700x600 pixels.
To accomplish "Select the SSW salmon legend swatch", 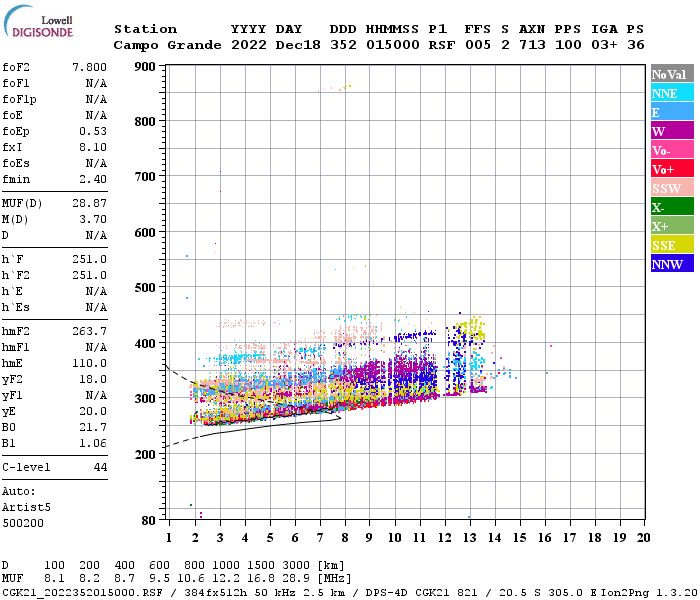I will click(x=672, y=188).
